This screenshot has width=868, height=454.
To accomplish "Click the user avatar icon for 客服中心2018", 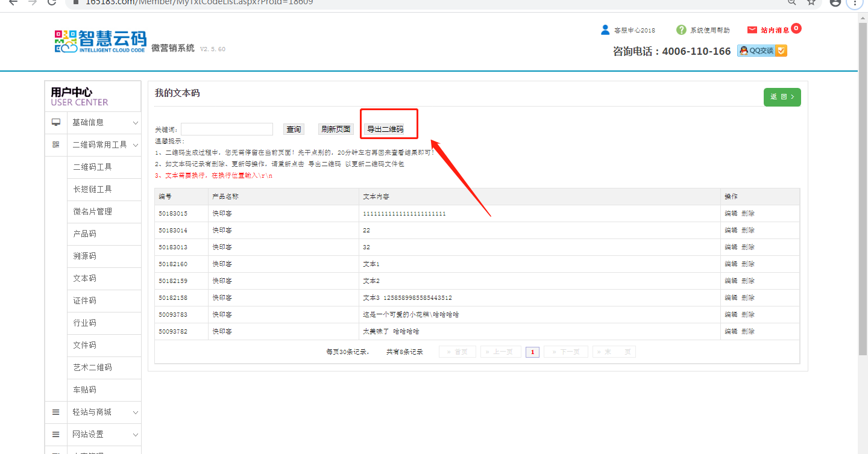I will [605, 30].
